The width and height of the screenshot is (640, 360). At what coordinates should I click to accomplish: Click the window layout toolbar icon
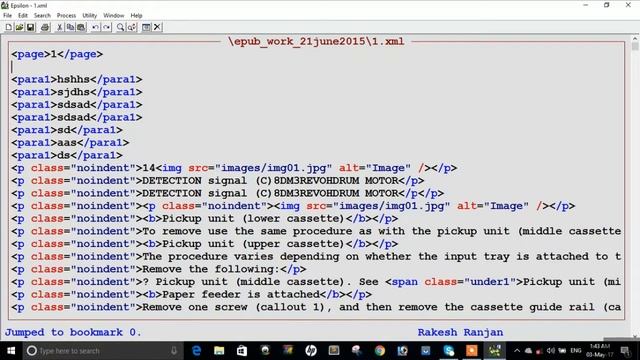146,27
